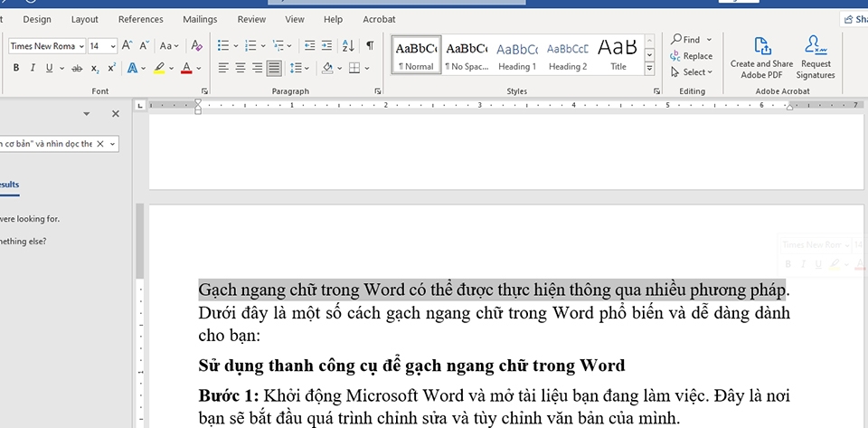868x428 pixels.
Task: Expand the borders dropdown arrow
Action: pyautogui.click(x=367, y=68)
